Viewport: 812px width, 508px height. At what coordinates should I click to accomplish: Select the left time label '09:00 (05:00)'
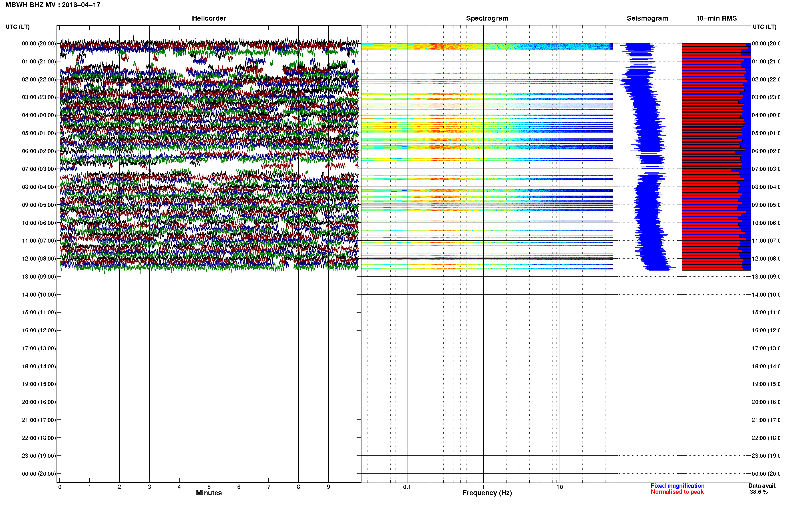coord(39,205)
